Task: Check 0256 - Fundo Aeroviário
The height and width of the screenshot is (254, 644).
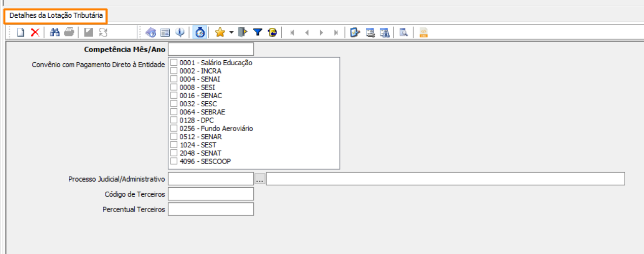Action: 174,129
